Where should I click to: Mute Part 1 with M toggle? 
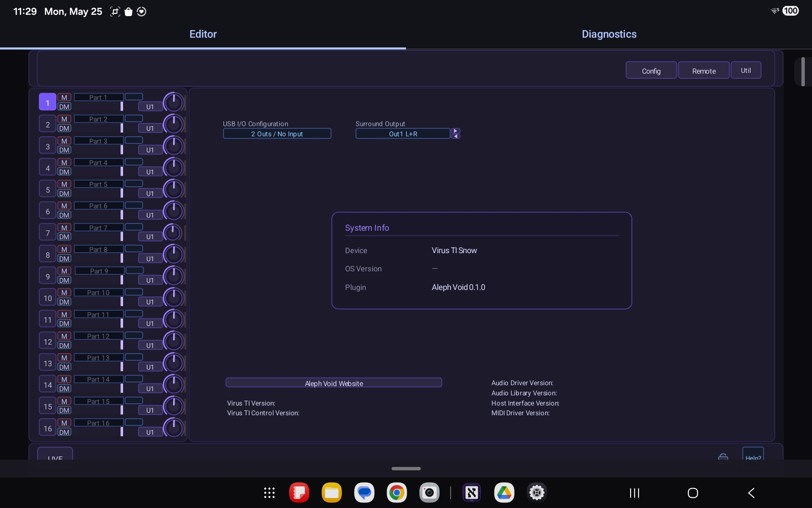click(x=64, y=97)
